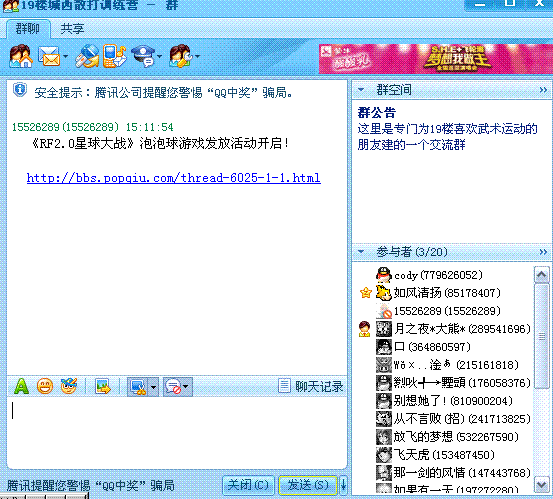
Task: Click double chevron on 群空间 header
Action: 543,90
